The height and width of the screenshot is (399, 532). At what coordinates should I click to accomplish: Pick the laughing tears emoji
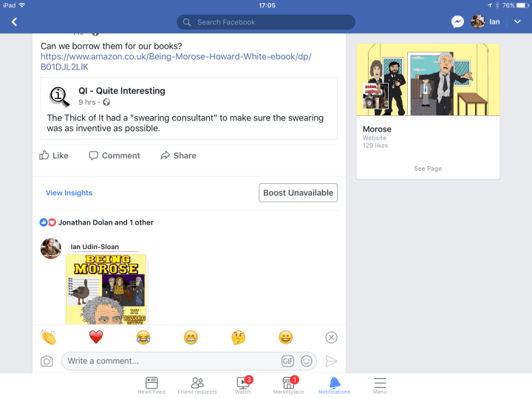tap(143, 338)
